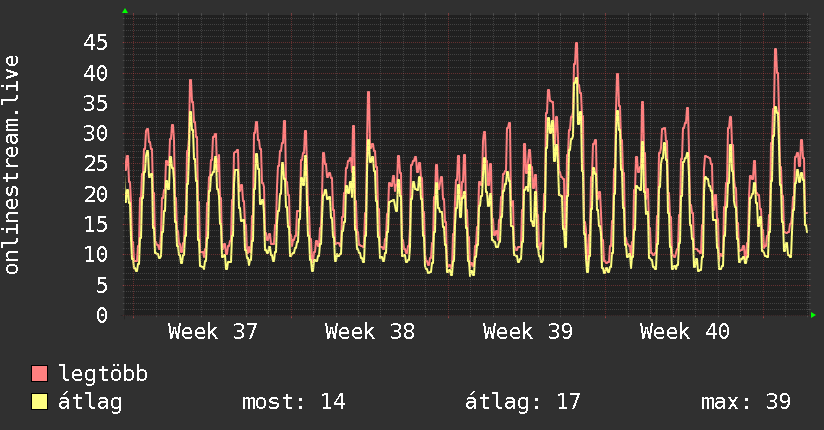824x430 pixels.
Task: Click the 45 y-axis tick label
Action: pos(96,43)
